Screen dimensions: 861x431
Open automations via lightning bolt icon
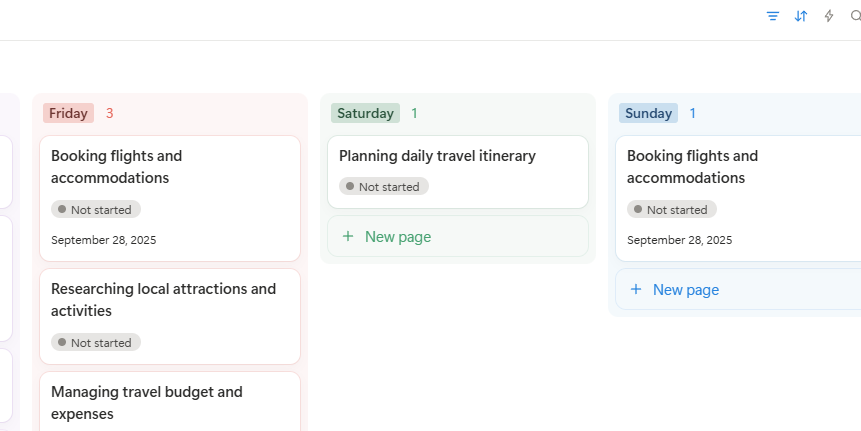click(x=828, y=16)
